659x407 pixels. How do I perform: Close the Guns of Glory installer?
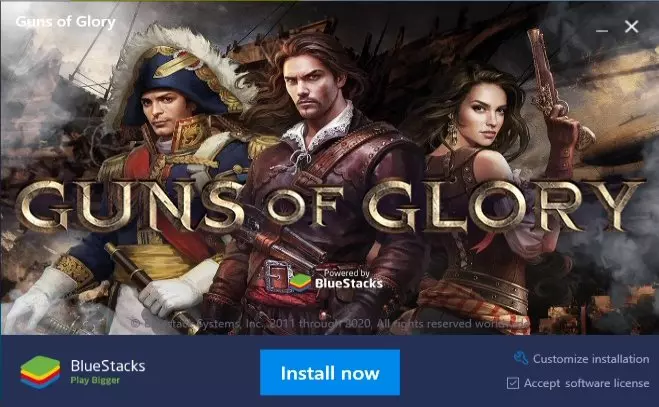(631, 27)
